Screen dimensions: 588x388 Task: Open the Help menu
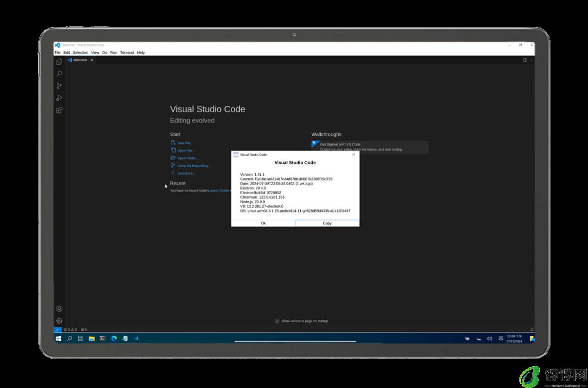[141, 53]
